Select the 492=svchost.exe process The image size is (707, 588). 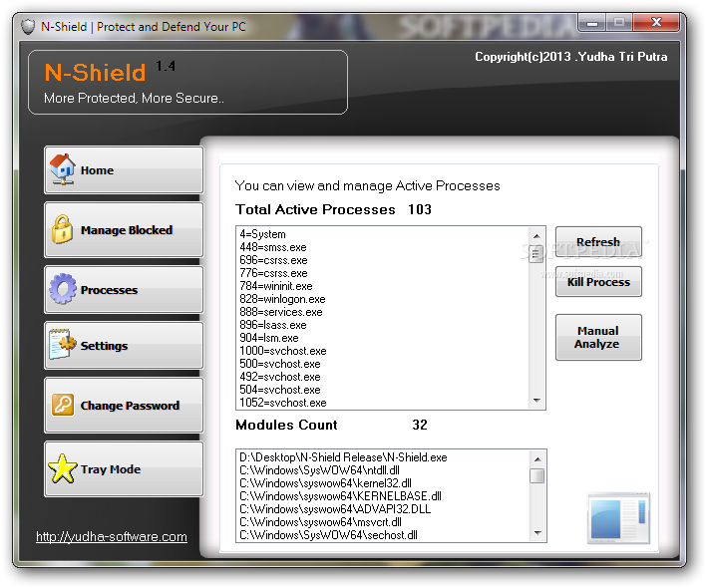pos(383,377)
